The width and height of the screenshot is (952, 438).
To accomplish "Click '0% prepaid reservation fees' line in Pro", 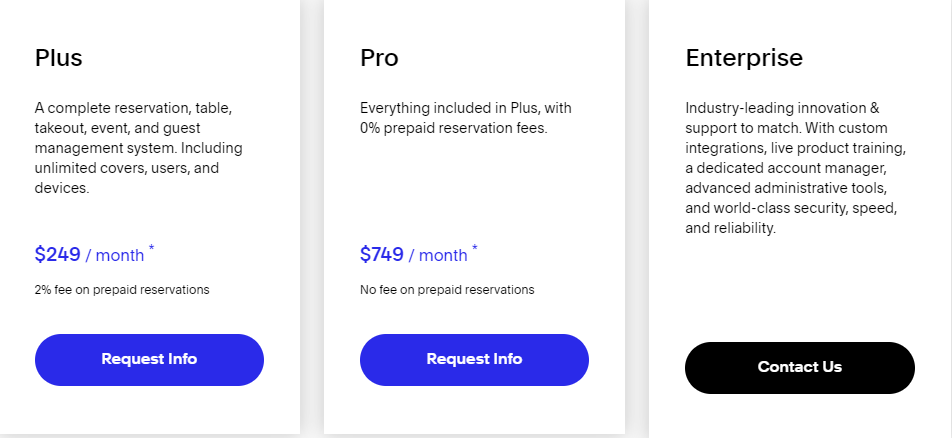I will (454, 128).
